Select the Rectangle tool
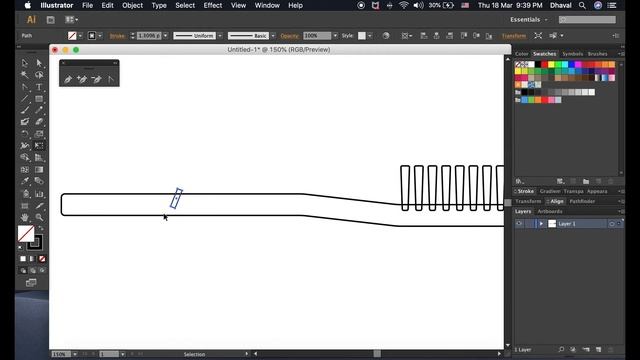The height and width of the screenshot is (360, 640). point(39,99)
